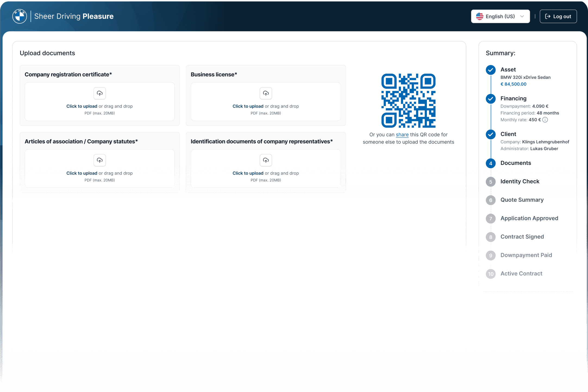Go to Identity Check step
The width and height of the screenshot is (588, 392).
(520, 181)
